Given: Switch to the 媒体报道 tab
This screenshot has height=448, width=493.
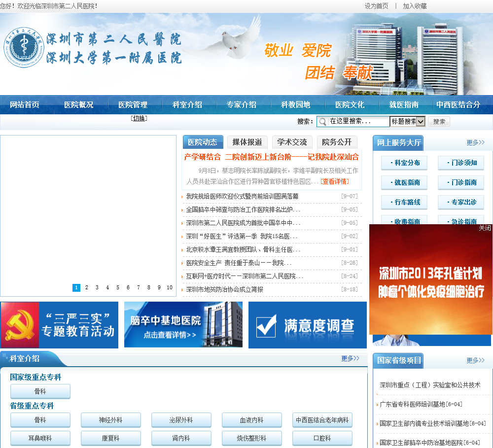Looking at the screenshot, I should [247, 142].
